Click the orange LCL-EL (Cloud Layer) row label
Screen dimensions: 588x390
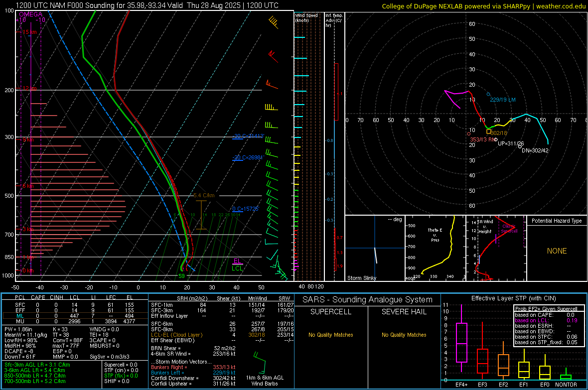[176, 335]
